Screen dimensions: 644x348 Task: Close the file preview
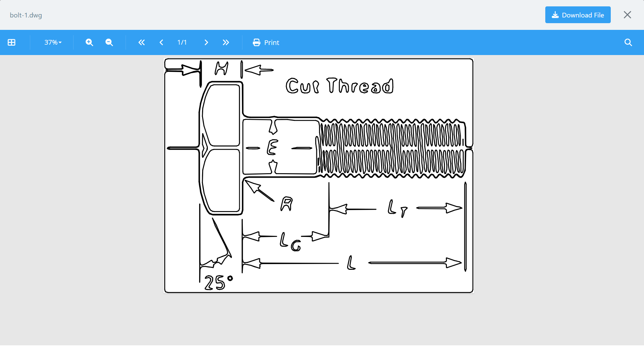(x=627, y=15)
